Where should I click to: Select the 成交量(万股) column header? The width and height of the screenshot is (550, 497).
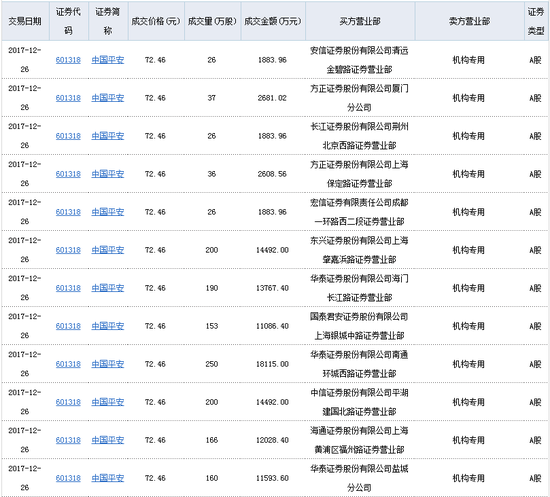coord(212,21)
